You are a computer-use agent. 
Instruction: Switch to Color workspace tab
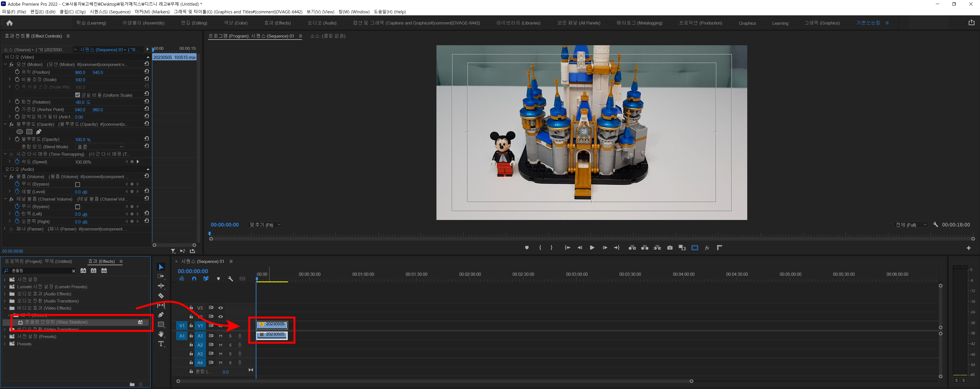click(236, 23)
